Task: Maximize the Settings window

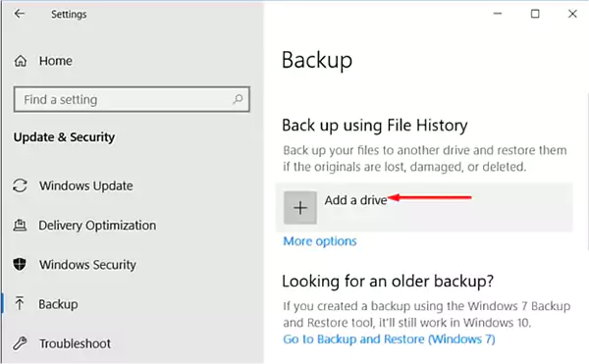Action: tap(535, 14)
